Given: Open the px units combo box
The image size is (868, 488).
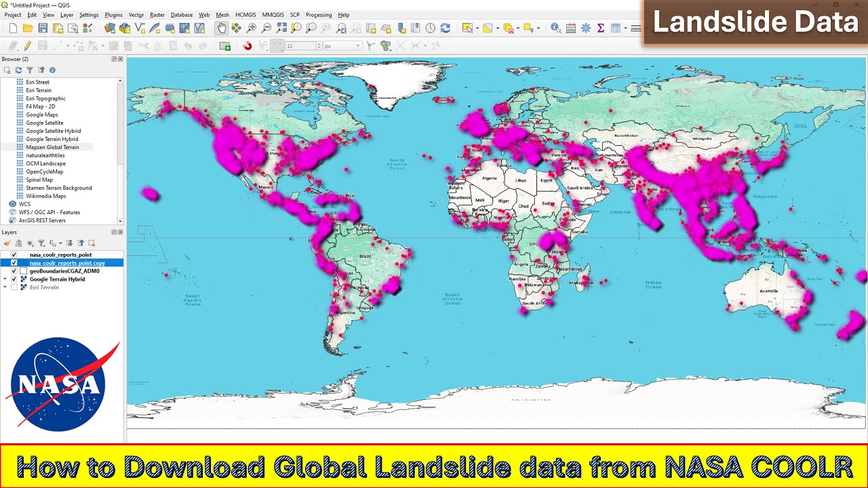Looking at the screenshot, I should 342,46.
